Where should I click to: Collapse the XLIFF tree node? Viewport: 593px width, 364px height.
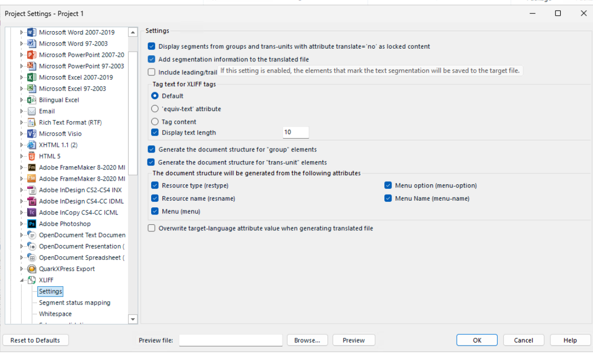pyautogui.click(x=22, y=280)
